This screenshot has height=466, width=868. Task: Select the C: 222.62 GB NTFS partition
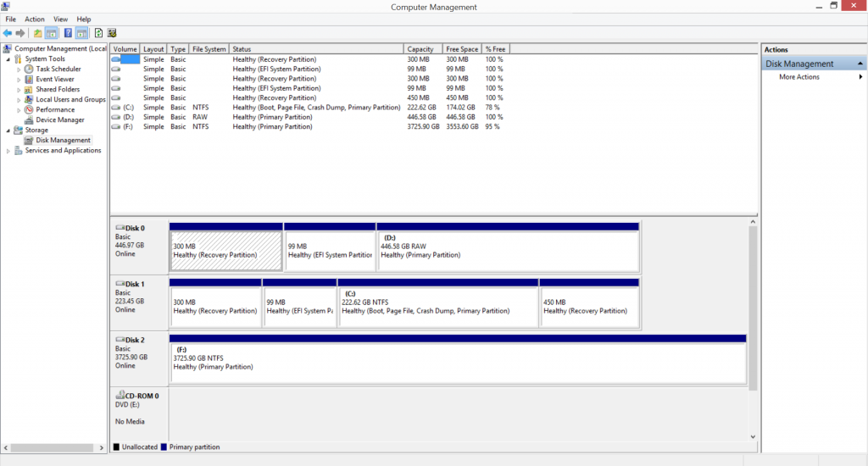click(x=438, y=307)
